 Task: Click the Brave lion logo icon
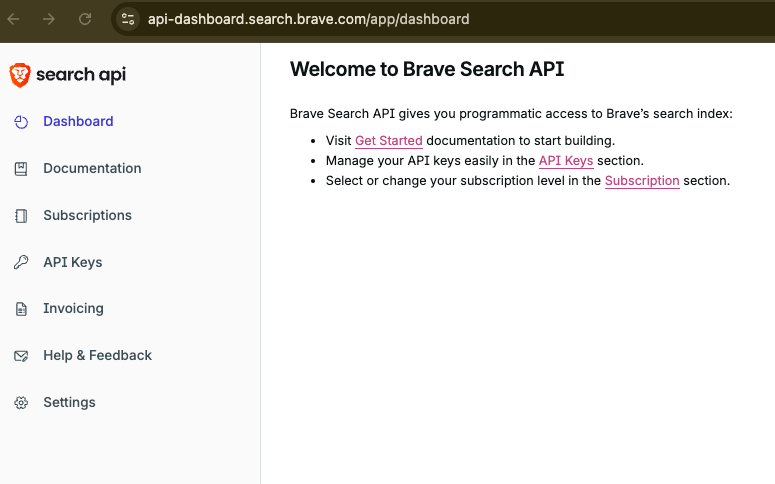point(20,75)
